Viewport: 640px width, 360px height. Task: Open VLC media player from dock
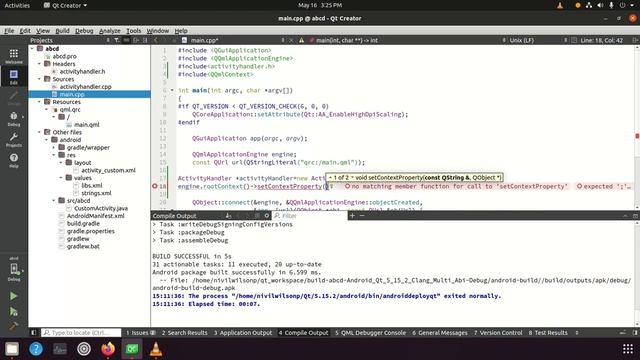156,349
